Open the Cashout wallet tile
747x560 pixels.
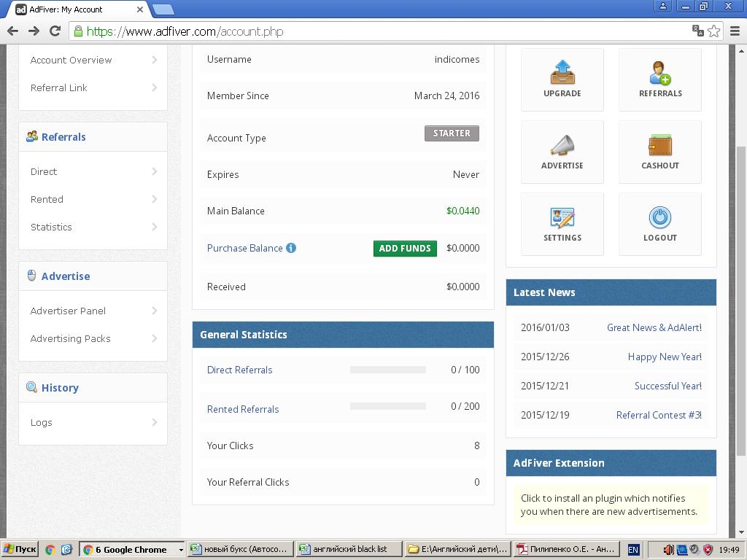[x=659, y=152]
